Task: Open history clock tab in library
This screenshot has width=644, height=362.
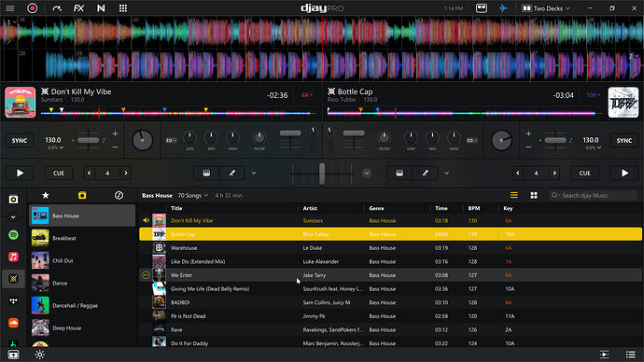Action: pyautogui.click(x=119, y=195)
